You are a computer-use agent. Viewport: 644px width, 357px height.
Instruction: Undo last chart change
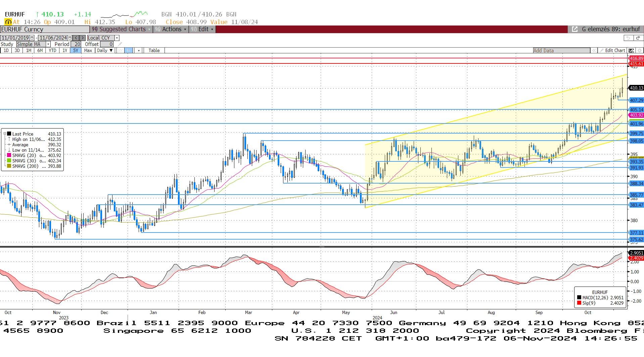point(628,38)
